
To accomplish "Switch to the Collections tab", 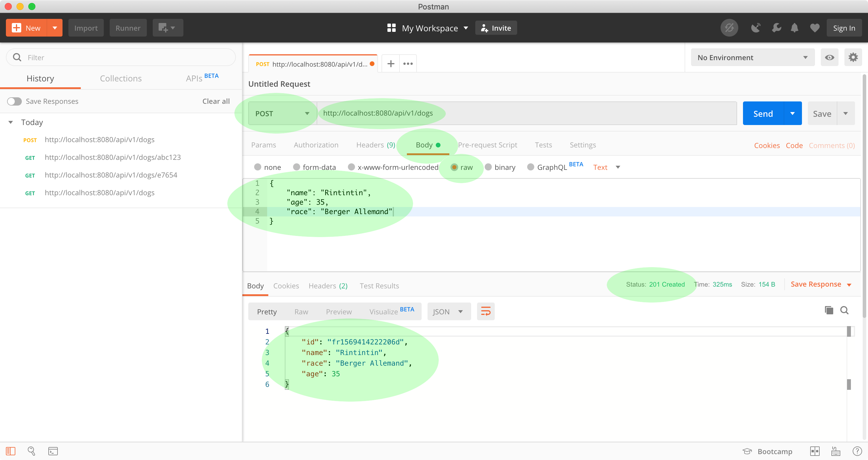I will 121,78.
